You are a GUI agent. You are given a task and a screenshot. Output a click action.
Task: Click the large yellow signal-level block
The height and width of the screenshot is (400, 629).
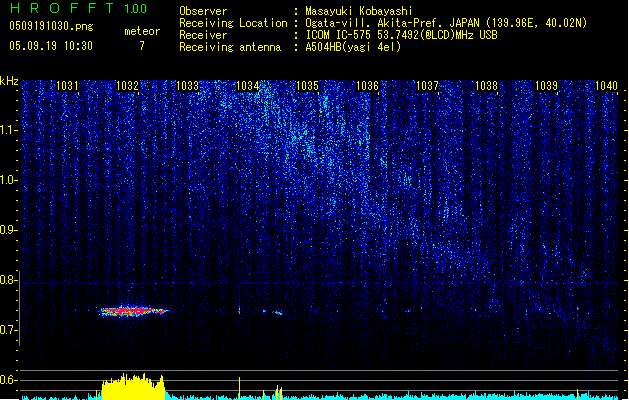(133, 387)
